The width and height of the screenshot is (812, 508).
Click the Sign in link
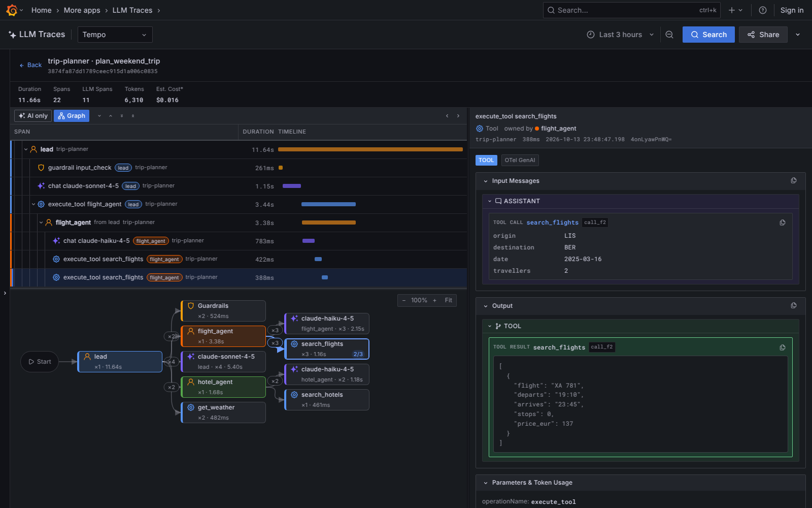tap(792, 10)
